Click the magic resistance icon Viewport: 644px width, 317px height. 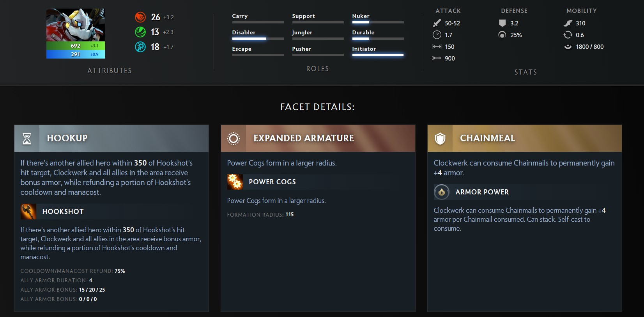(x=502, y=35)
